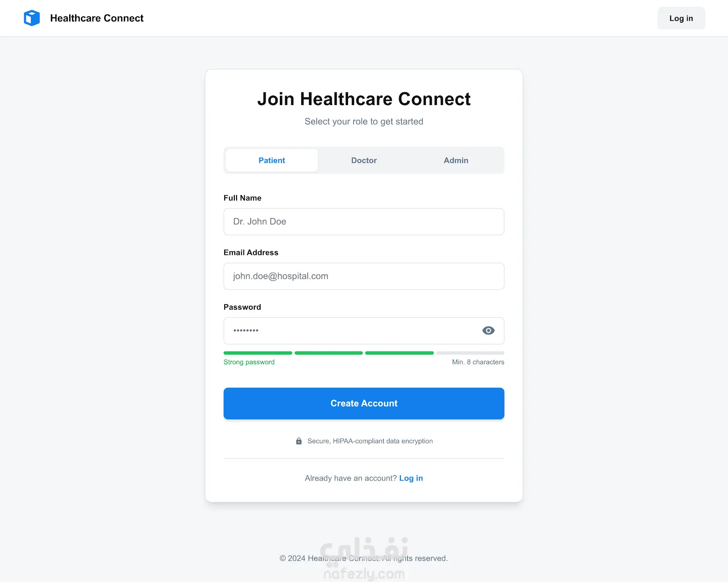The width and height of the screenshot is (728, 582).
Task: Choose the Admin role tab
Action: coord(456,161)
